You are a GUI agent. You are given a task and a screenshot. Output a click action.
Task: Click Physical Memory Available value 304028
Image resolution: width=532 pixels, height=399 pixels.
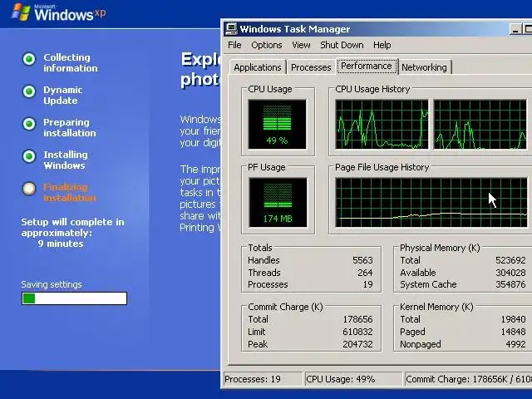pyautogui.click(x=510, y=273)
